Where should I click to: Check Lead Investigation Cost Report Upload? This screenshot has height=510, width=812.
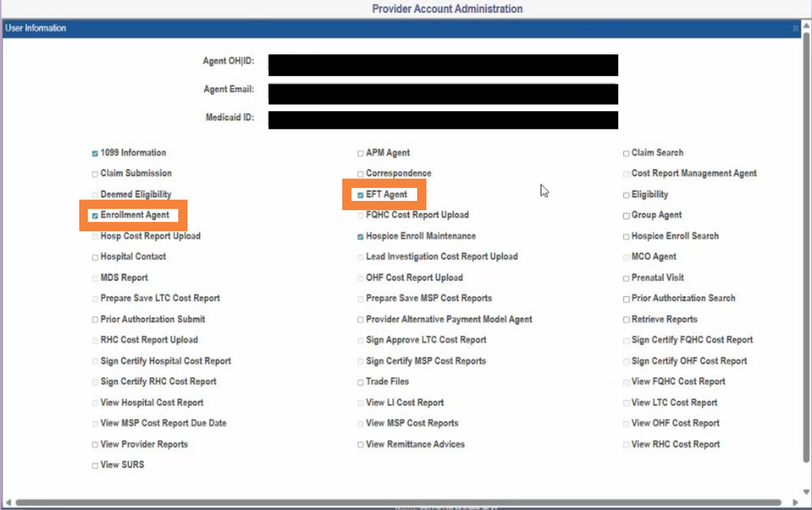360,257
